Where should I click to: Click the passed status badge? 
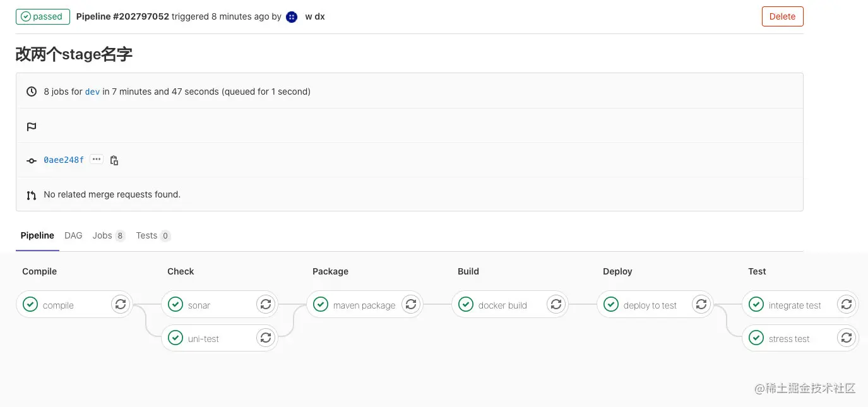[43, 16]
